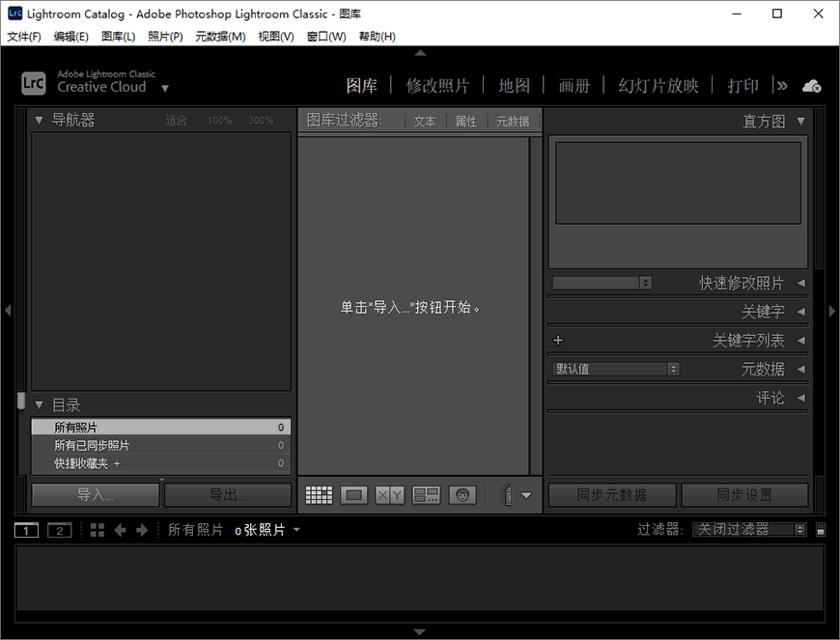840x640 pixels.
Task: Click the 同步元数据 button
Action: pyautogui.click(x=612, y=495)
